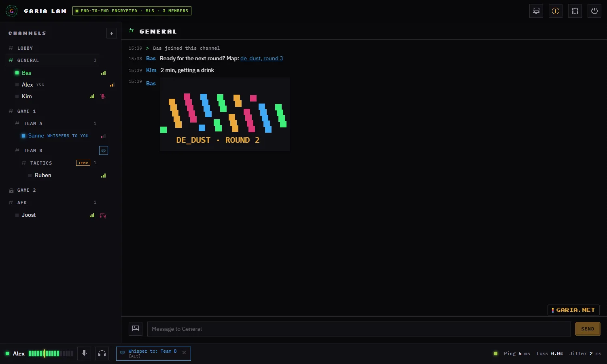Viewport: 607px width, 364px height.
Task: Open settings with the gear icon
Action: pos(575,11)
